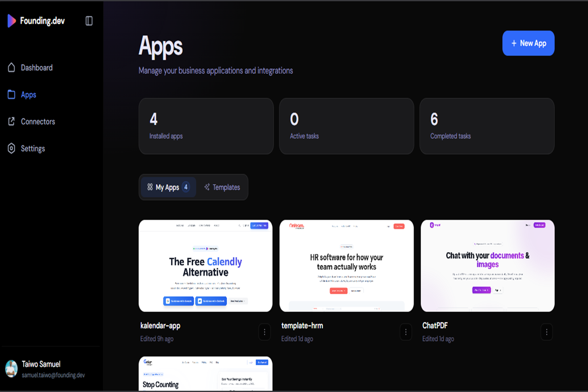Image resolution: width=588 pixels, height=392 pixels.
Task: Click the Installed apps stat card
Action: 206,126
